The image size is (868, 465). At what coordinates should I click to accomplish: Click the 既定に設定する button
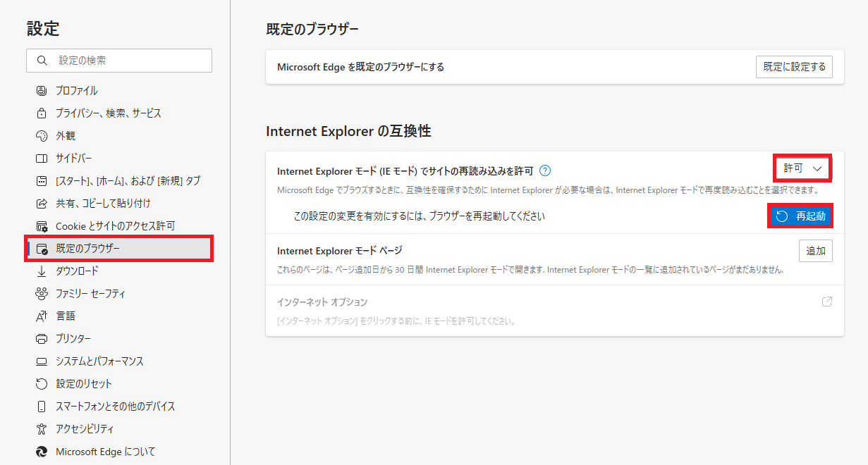[x=794, y=67]
